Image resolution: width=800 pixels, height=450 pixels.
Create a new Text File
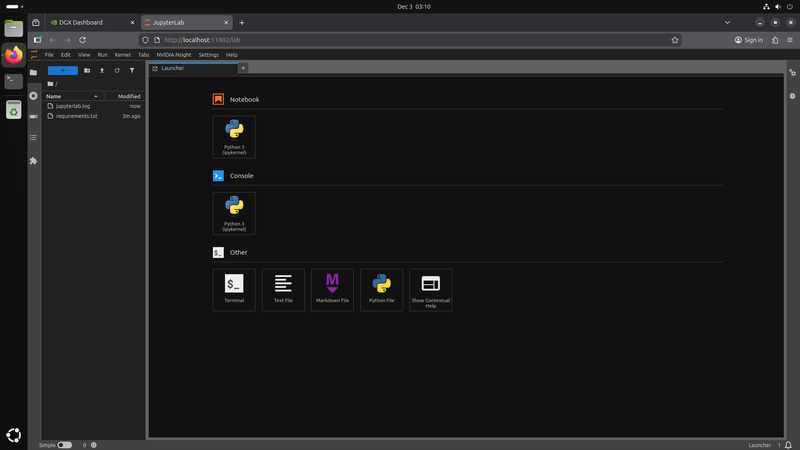pyautogui.click(x=283, y=290)
